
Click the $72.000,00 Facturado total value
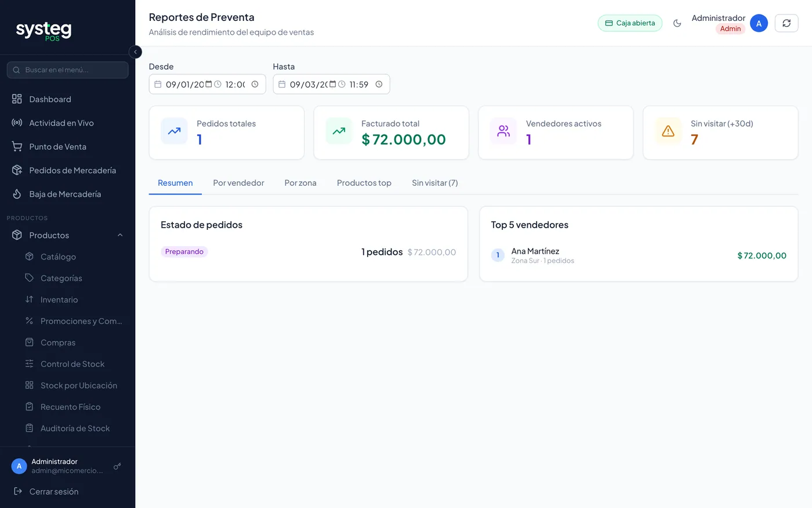(404, 139)
